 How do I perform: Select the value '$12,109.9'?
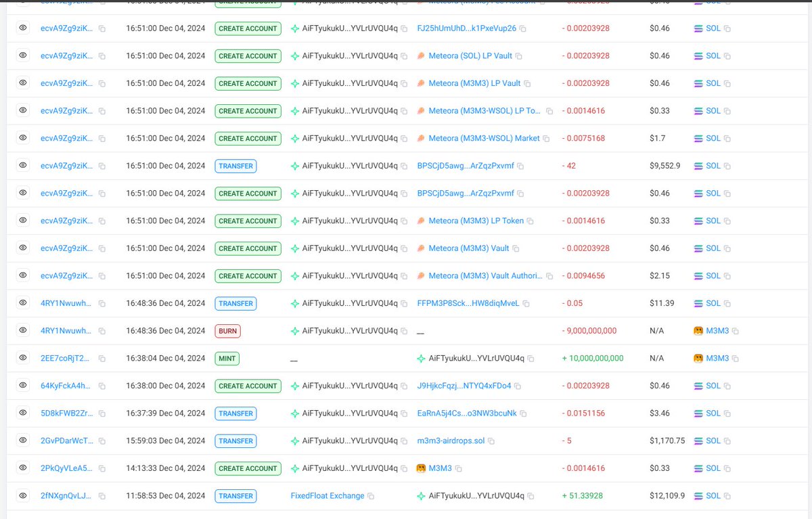point(667,495)
